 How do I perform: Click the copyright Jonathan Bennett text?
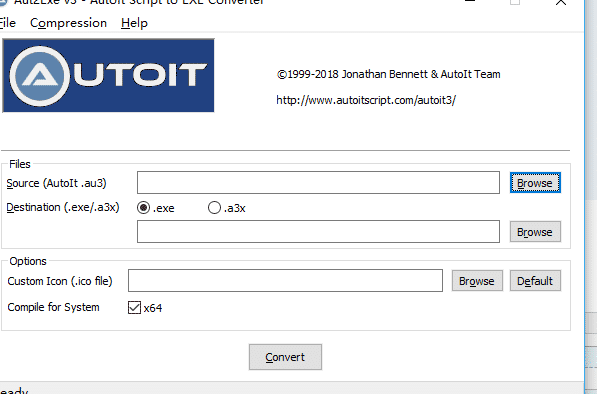pos(388,74)
